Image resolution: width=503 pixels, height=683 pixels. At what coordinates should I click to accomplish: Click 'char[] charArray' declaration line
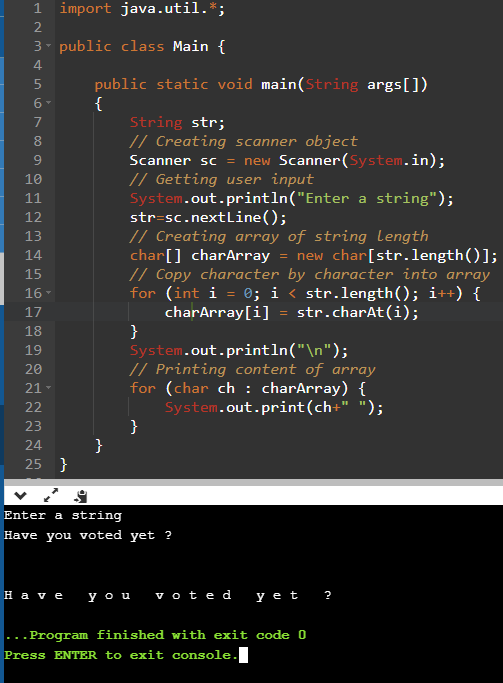tap(314, 255)
